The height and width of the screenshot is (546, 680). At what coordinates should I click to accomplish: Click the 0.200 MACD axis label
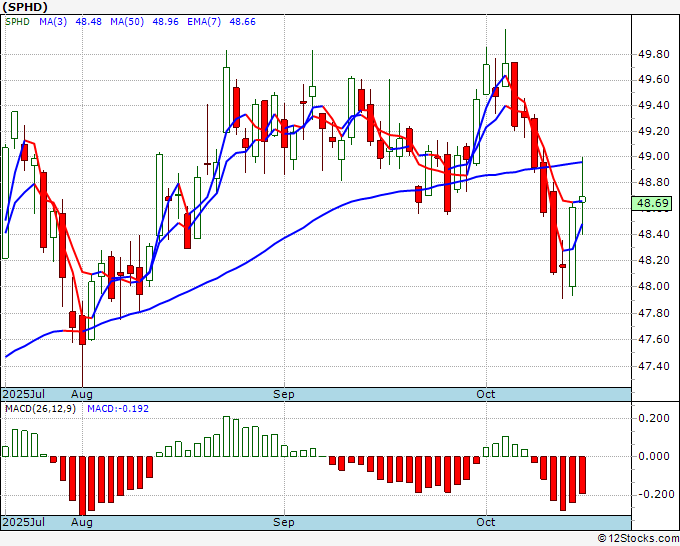click(654, 418)
